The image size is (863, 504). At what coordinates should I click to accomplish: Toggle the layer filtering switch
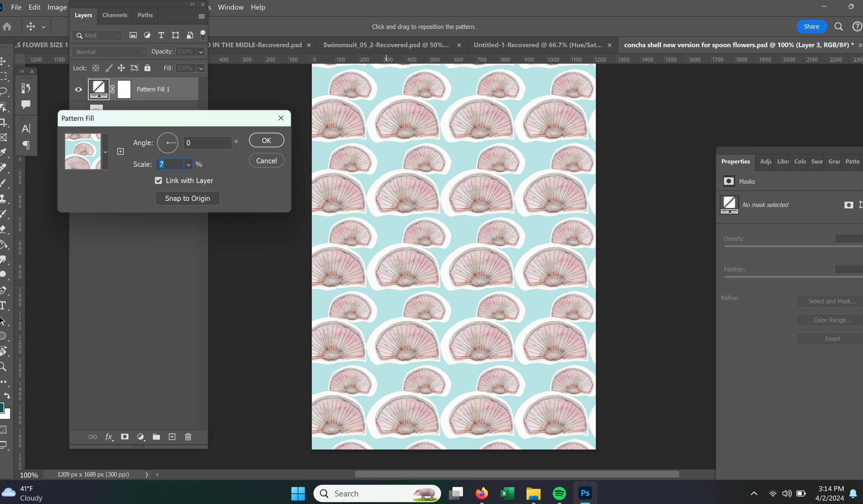pos(203,35)
